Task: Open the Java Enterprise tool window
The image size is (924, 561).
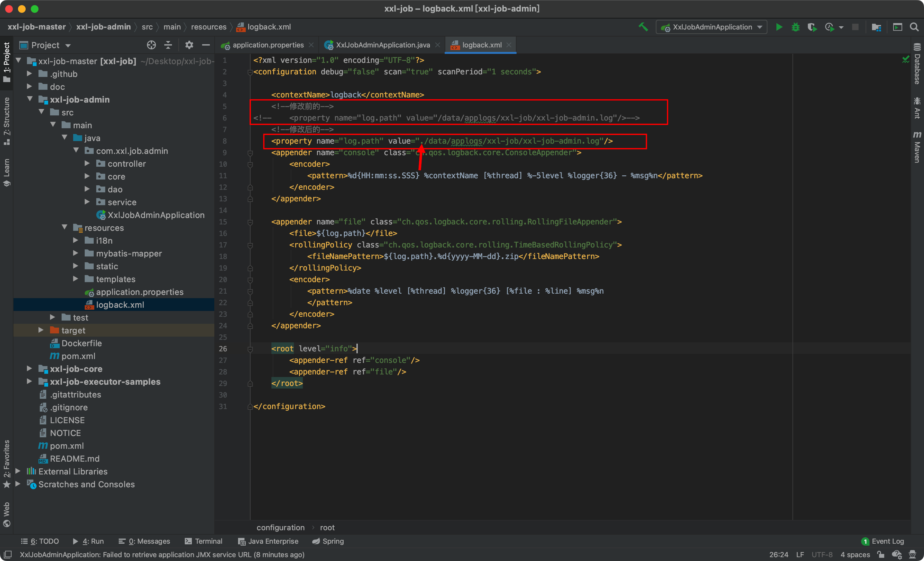Action: pos(269,541)
